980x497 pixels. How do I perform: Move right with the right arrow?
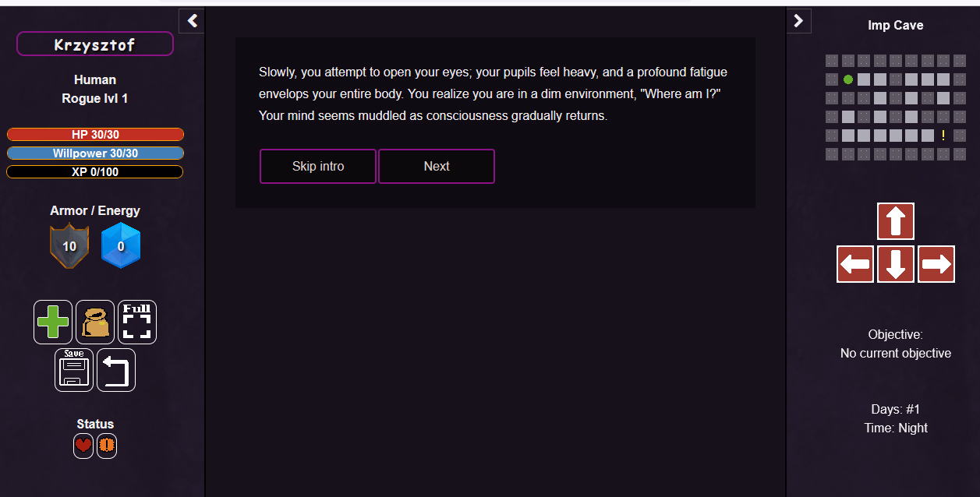(x=936, y=264)
